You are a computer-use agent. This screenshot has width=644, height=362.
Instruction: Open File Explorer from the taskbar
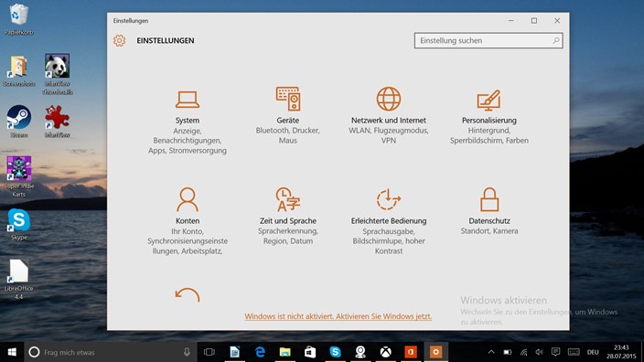285,352
